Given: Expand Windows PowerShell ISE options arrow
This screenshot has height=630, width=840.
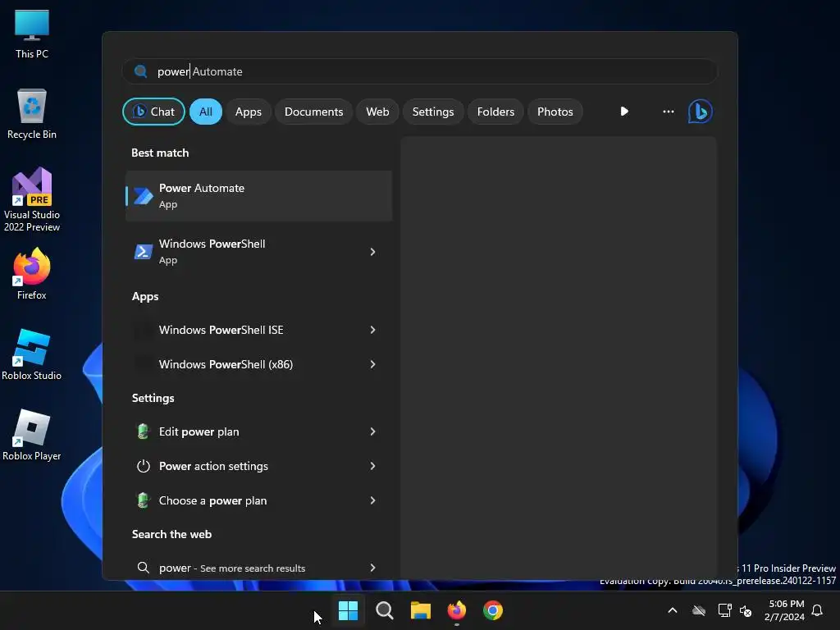Looking at the screenshot, I should tap(373, 330).
